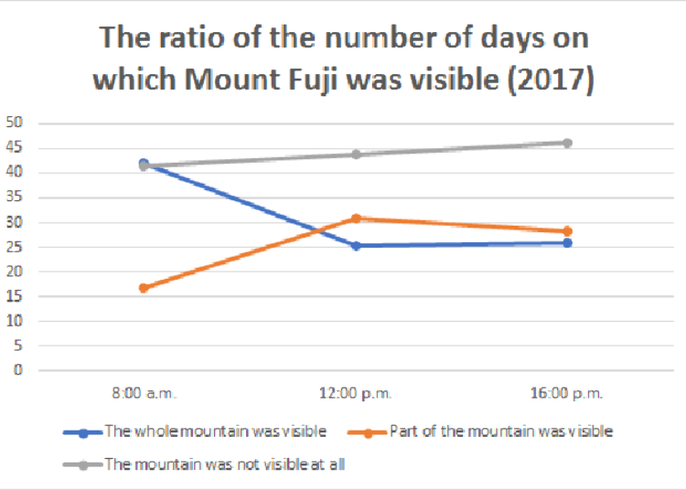
Task: Click the blue data point at 12:00 p.m.
Action: click(356, 245)
